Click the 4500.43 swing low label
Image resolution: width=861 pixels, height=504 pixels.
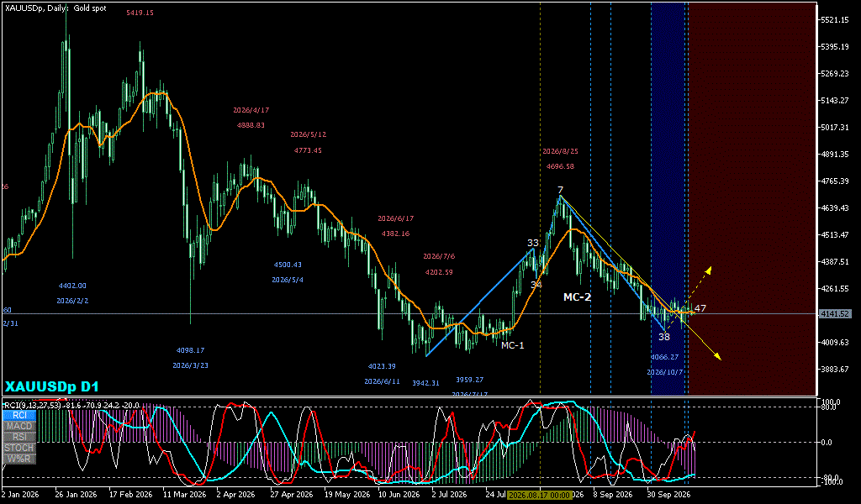point(288,265)
